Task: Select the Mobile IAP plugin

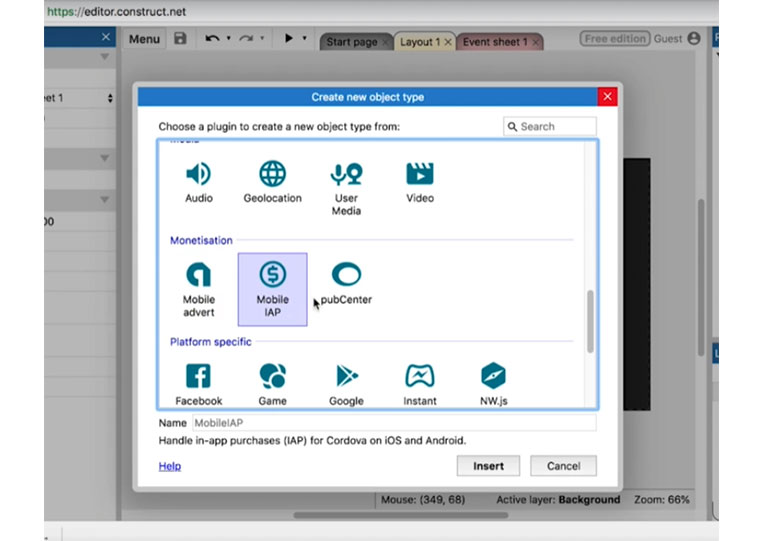Action: (272, 289)
